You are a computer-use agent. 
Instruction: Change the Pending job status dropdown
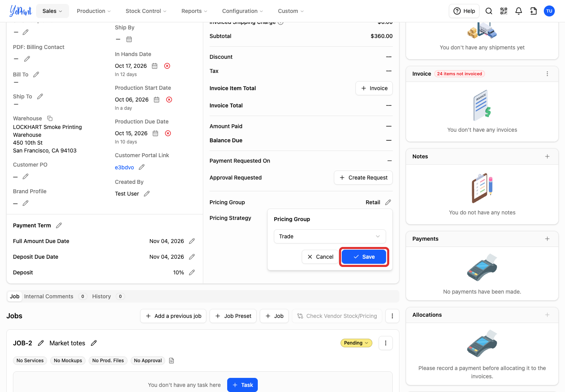coord(356,343)
